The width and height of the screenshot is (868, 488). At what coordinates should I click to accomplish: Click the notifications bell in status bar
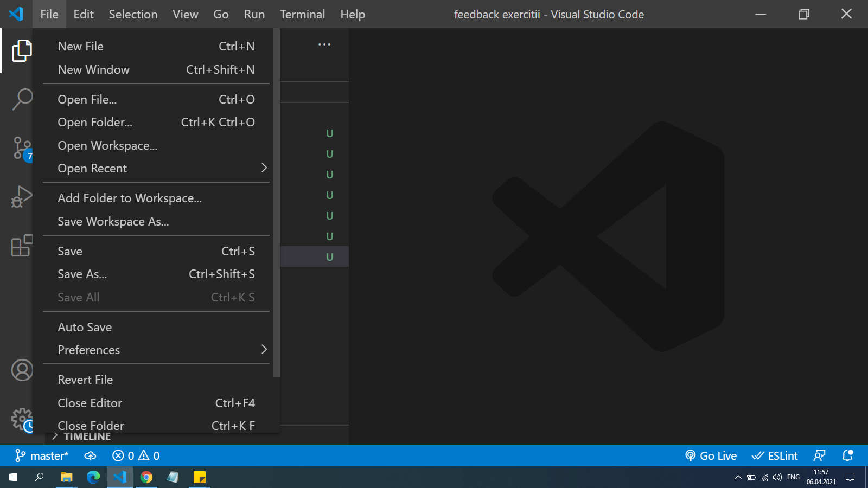(847, 455)
